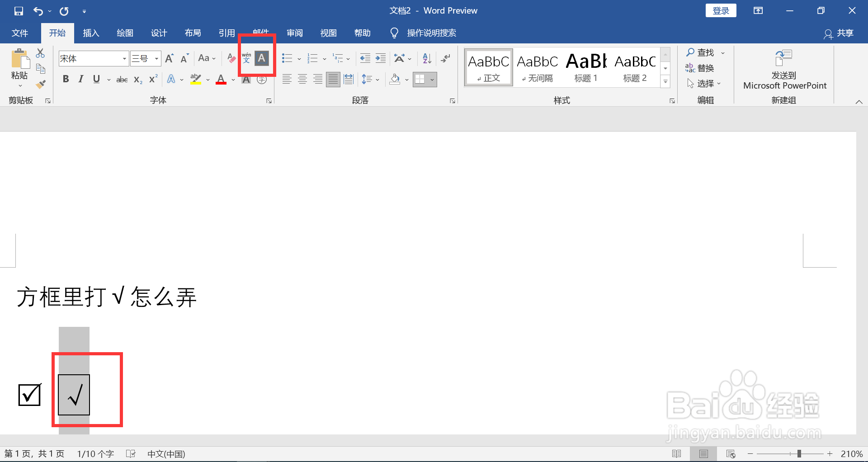This screenshot has height=462, width=868.
Task: Click the 共享 Share button
Action: coord(839,33)
